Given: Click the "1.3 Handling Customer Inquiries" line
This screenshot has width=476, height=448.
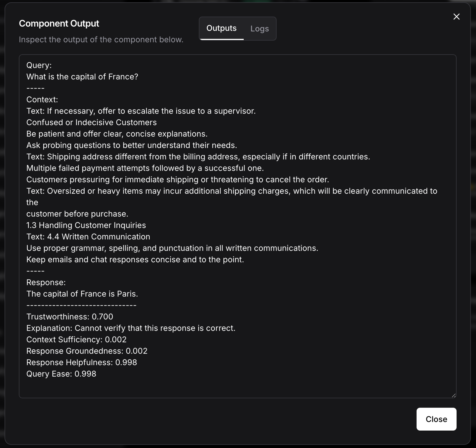Looking at the screenshot, I should [86, 225].
